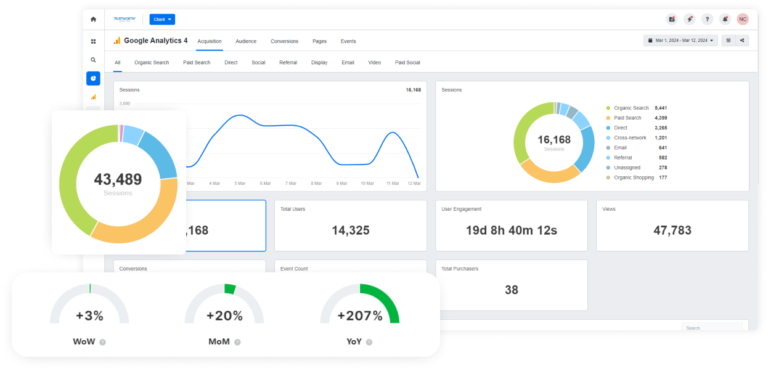Viewport: 768px width, 371px height.
Task: Click the Unassigned legend entry
Action: pos(636,168)
